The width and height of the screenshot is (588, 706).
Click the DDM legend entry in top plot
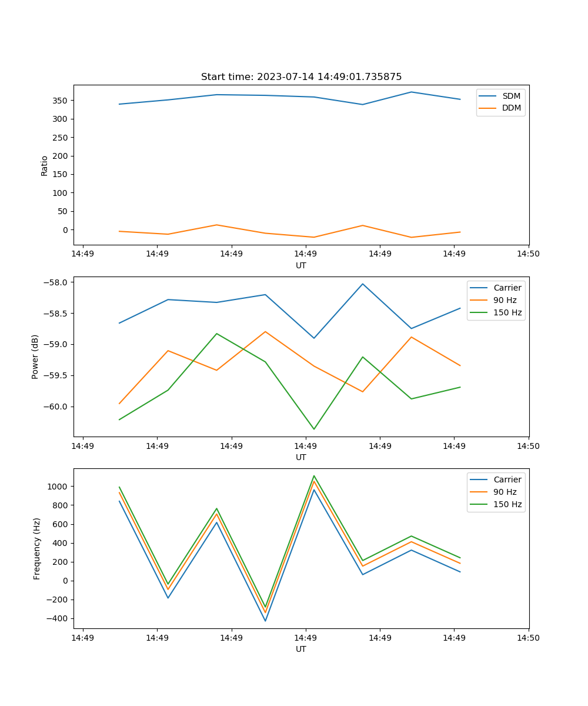tap(512, 108)
